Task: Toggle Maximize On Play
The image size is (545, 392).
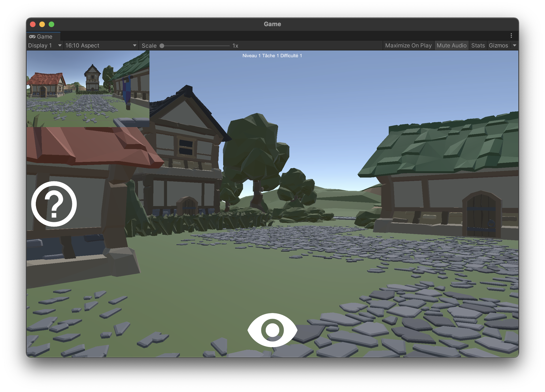Action: point(408,45)
